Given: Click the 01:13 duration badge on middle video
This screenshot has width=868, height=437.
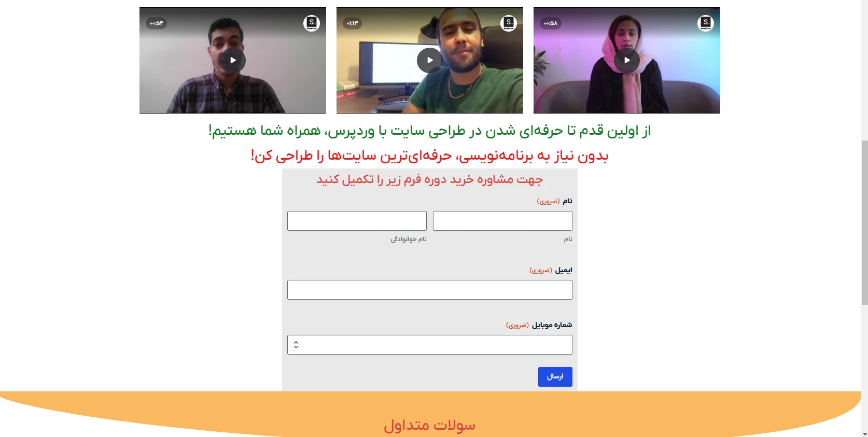Looking at the screenshot, I should click(352, 23).
